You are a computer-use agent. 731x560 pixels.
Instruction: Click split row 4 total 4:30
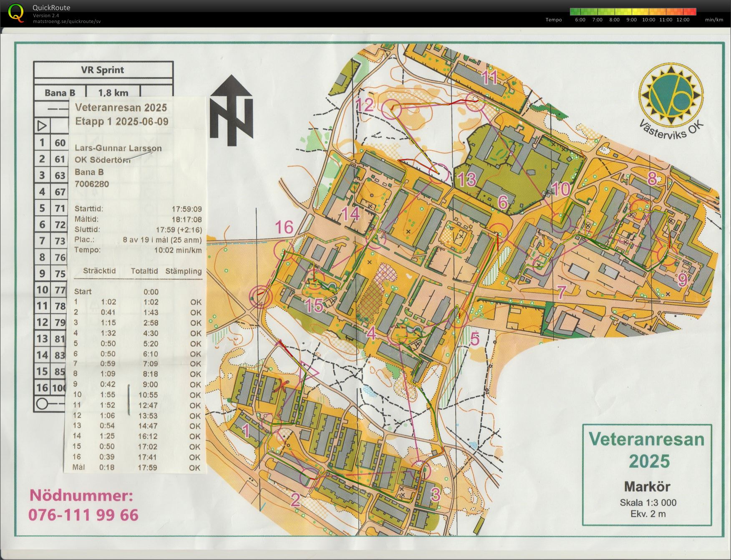point(151,333)
